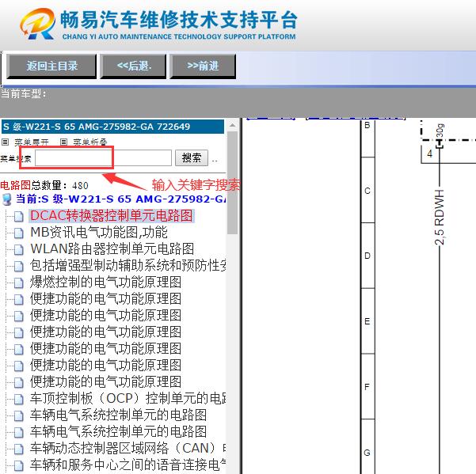Click the pin number 4 in the diagram
Image resolution: width=476 pixels, height=474 pixels.
tap(429, 154)
